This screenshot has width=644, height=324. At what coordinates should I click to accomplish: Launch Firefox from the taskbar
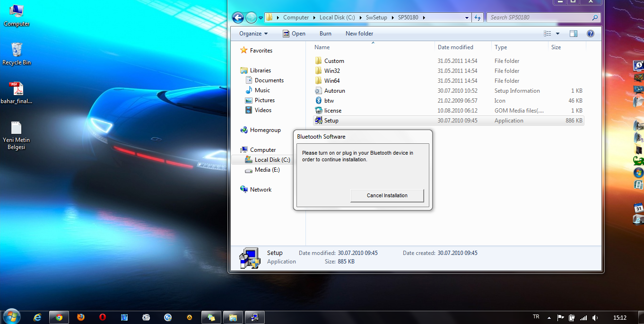[80, 317]
